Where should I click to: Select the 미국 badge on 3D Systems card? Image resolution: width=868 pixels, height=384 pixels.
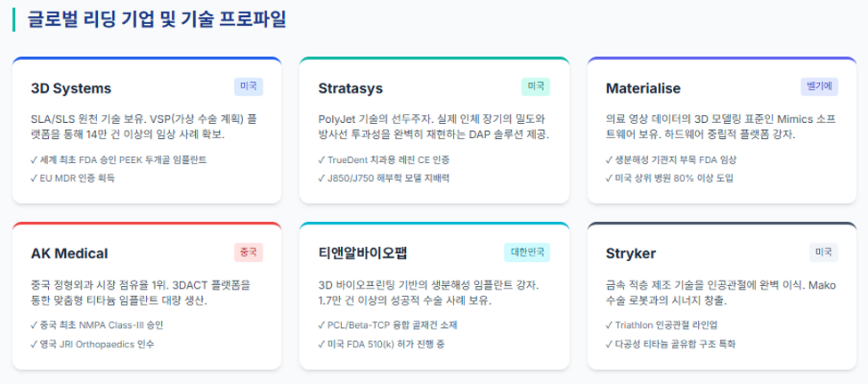(x=248, y=87)
